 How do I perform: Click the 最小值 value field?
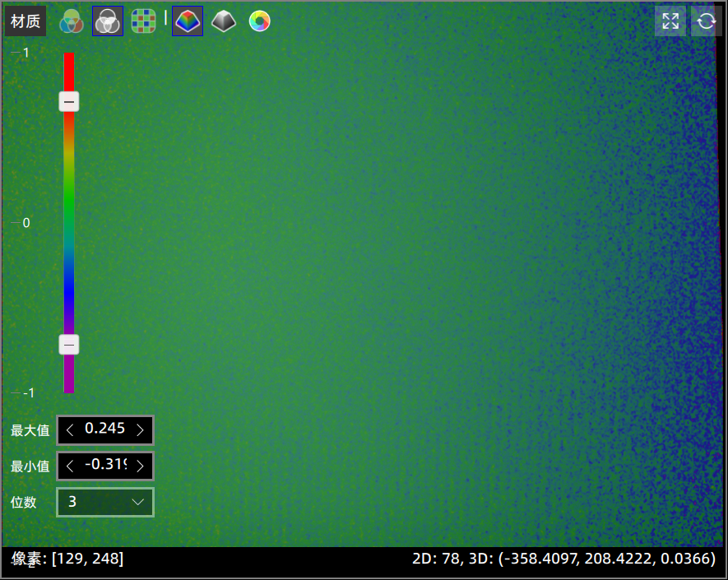(x=105, y=466)
